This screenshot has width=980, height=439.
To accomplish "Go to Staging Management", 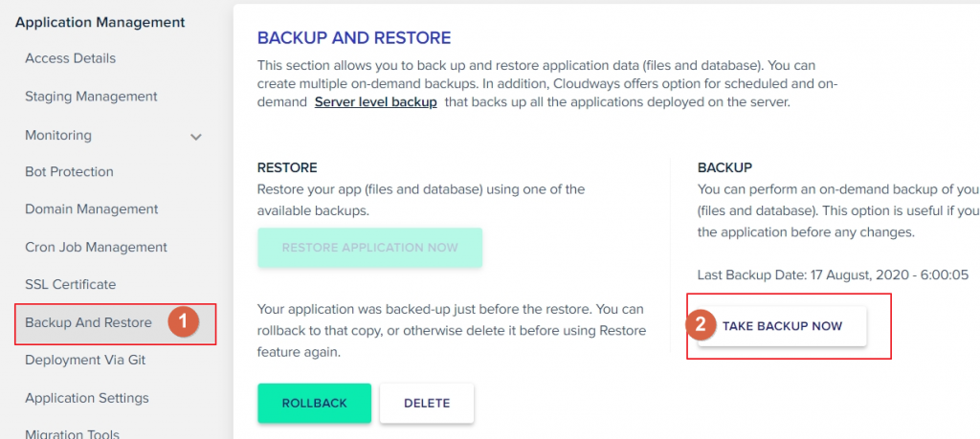I will pos(91,97).
